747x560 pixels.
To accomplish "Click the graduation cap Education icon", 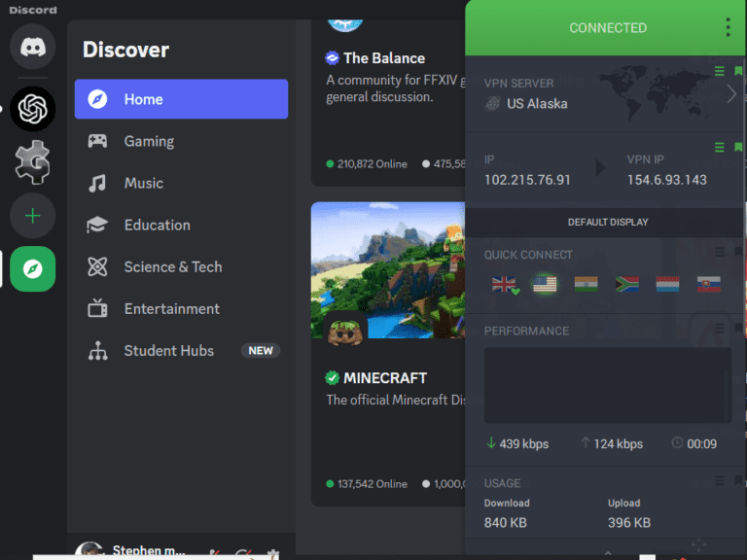I will tap(97, 225).
